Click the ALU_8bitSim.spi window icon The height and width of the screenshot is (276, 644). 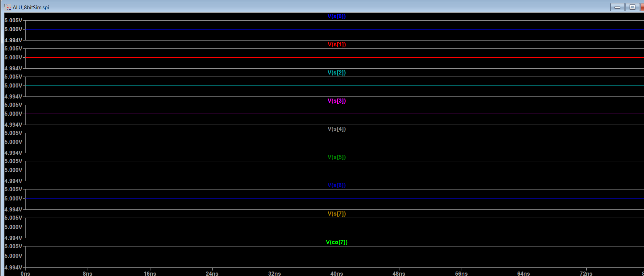click(x=8, y=7)
